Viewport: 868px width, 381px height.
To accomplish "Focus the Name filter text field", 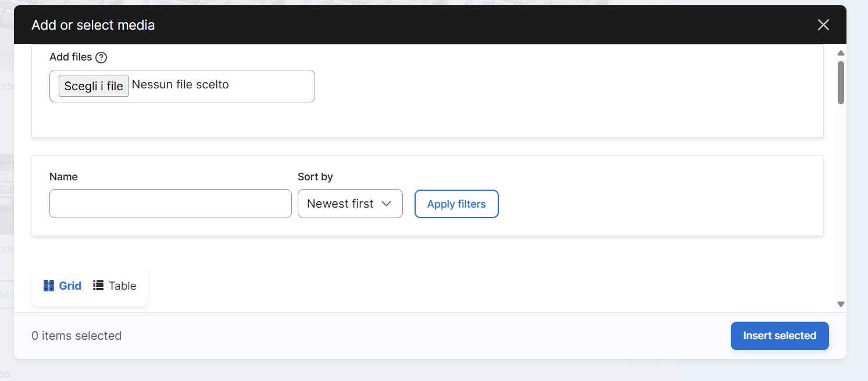I will 170,204.
